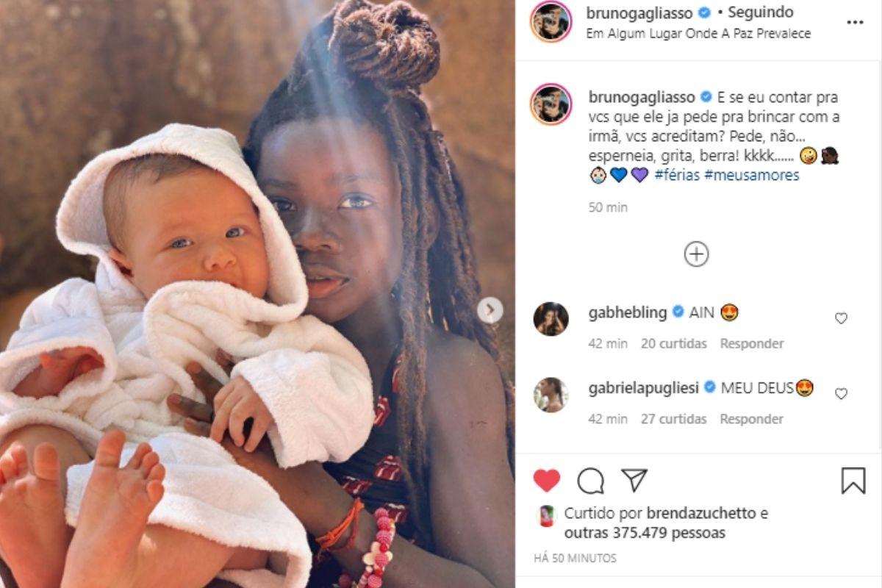Open the #férias hashtag

(675, 176)
